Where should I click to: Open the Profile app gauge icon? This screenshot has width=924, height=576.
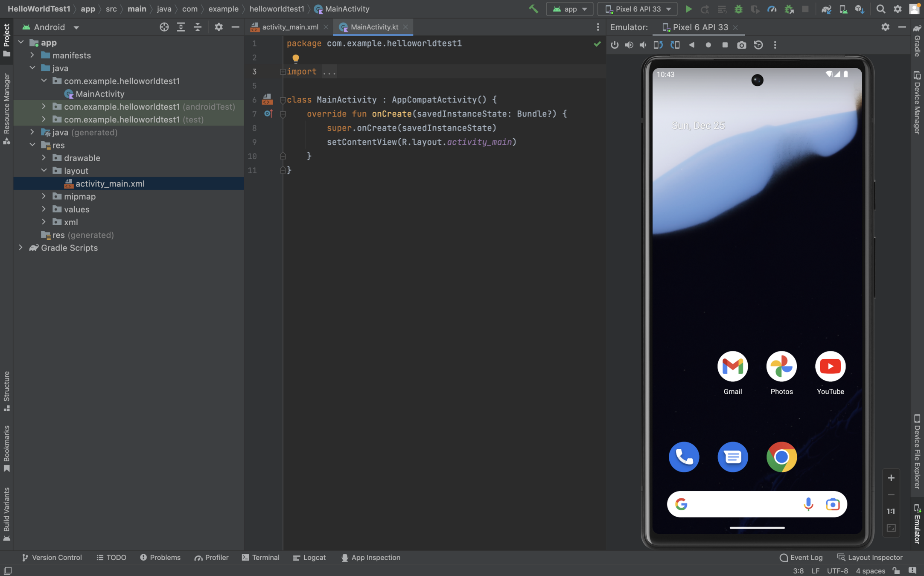772,9
